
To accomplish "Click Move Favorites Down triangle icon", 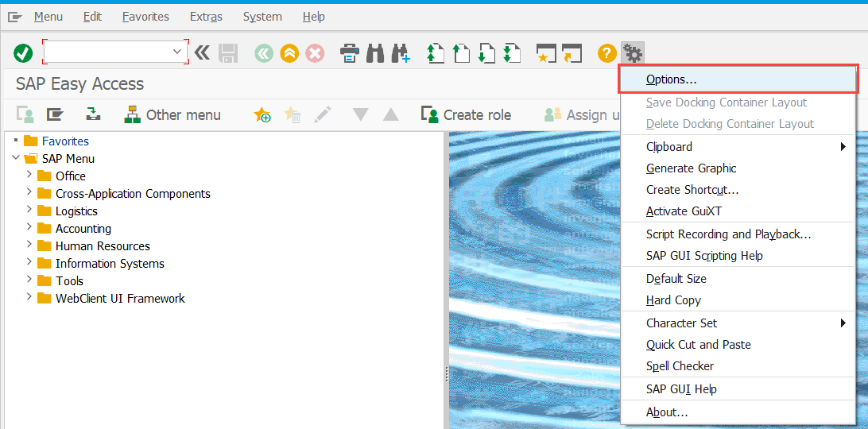I will click(360, 114).
